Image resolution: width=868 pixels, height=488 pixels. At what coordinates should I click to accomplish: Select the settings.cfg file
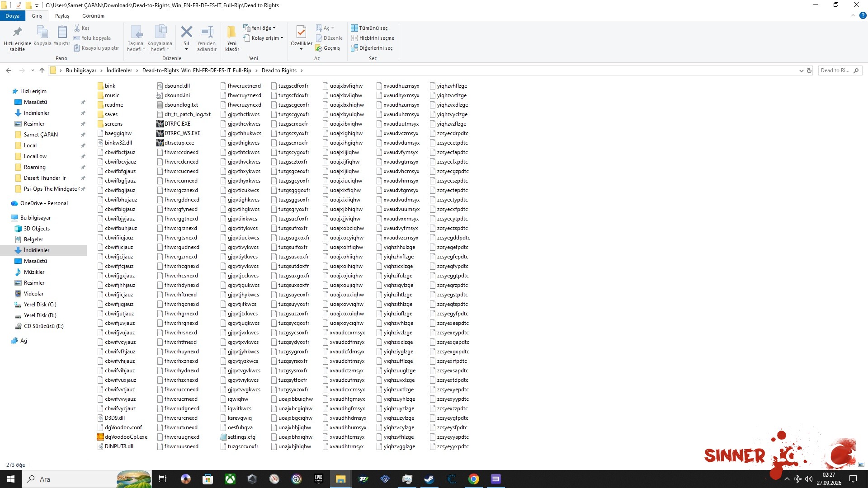click(x=238, y=437)
